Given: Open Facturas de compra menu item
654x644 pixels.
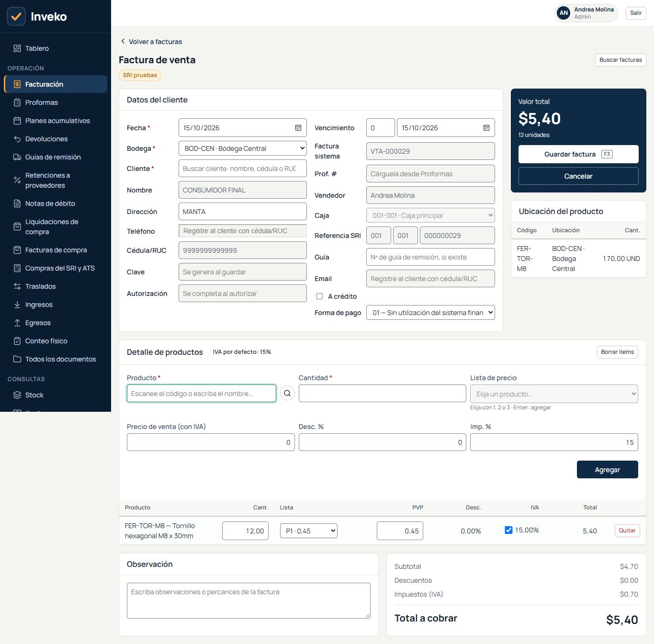Looking at the screenshot, I should coord(56,250).
